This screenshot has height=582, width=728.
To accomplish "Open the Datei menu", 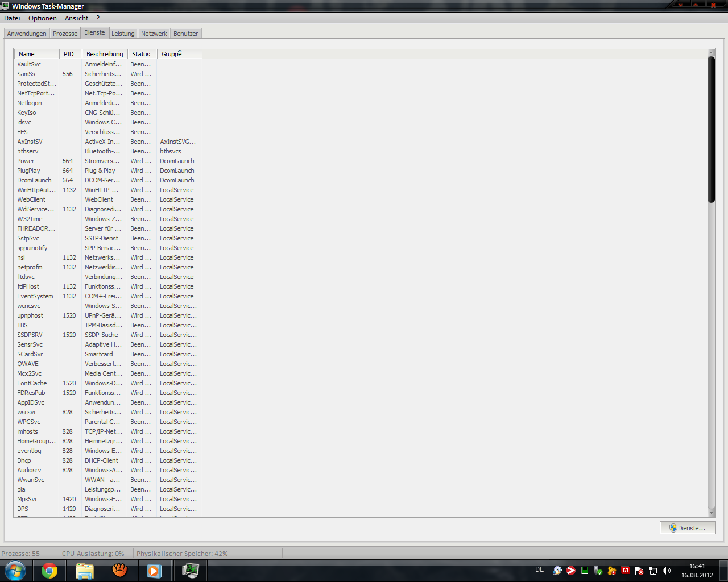I will pyautogui.click(x=12, y=18).
